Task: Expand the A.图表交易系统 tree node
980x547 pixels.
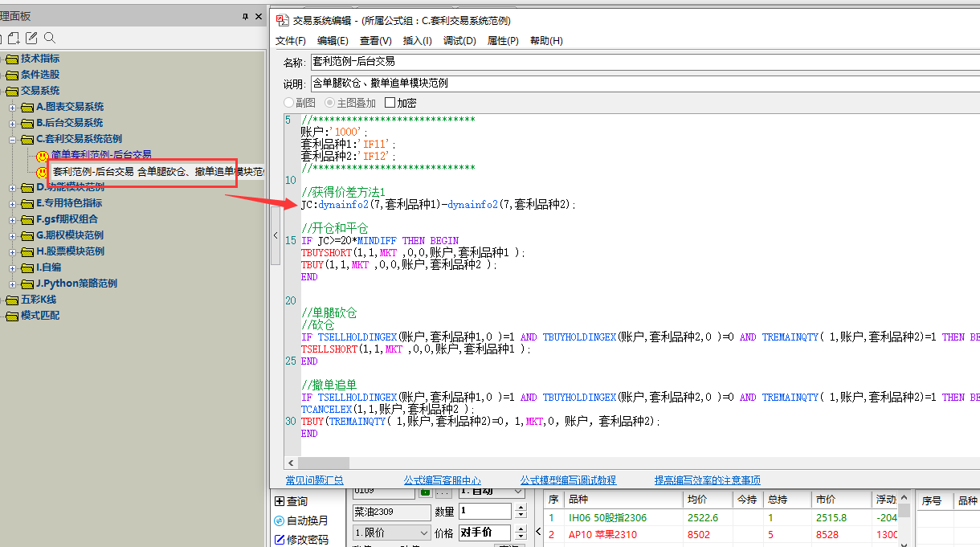Action: [12, 107]
